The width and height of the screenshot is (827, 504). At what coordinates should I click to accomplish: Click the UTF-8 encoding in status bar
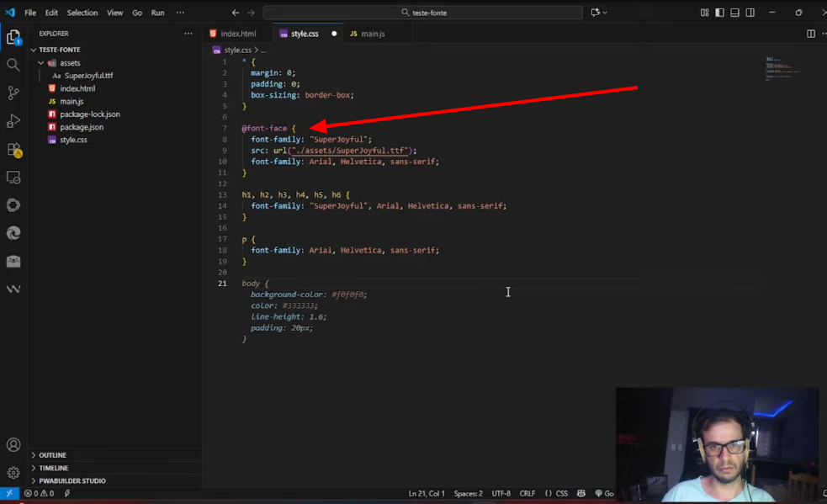tap(501, 494)
